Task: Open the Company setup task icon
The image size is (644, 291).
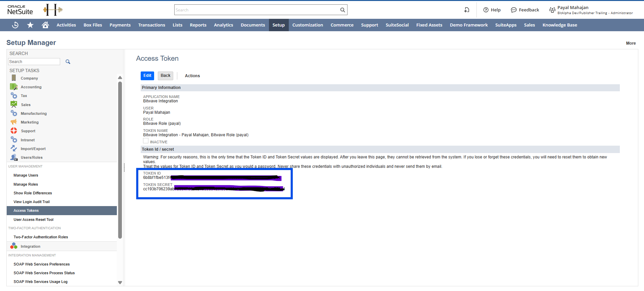Action: (x=14, y=78)
